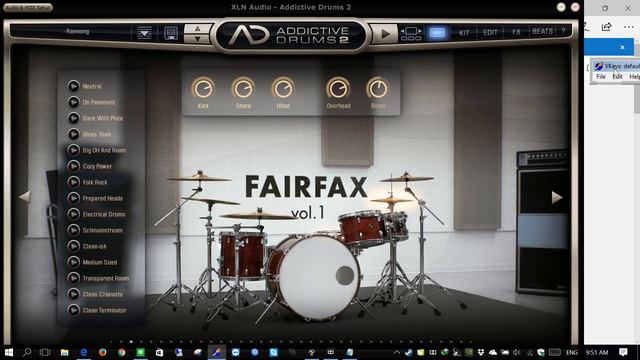640x360 pixels.
Task: Play the Dark With Plate preset preview
Action: coord(73,118)
